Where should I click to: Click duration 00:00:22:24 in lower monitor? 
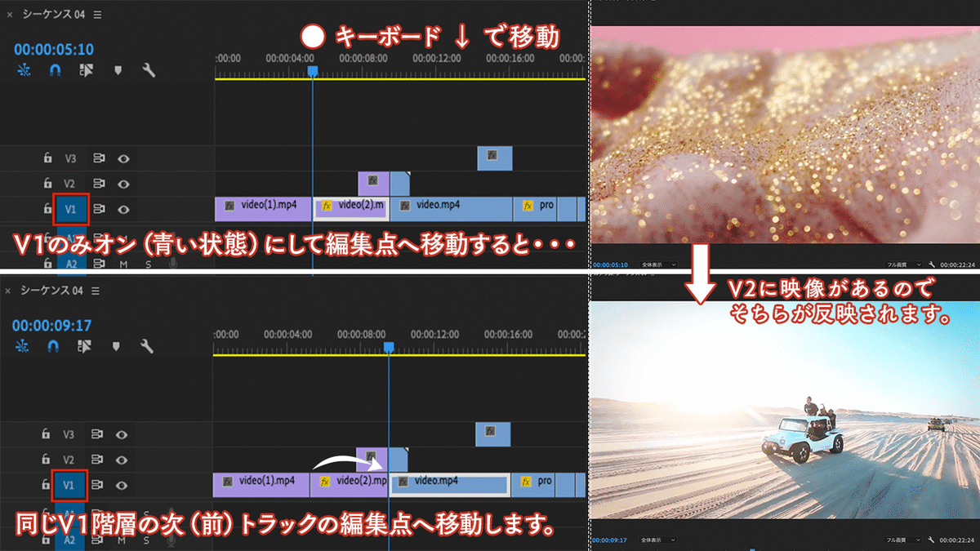[957, 540]
